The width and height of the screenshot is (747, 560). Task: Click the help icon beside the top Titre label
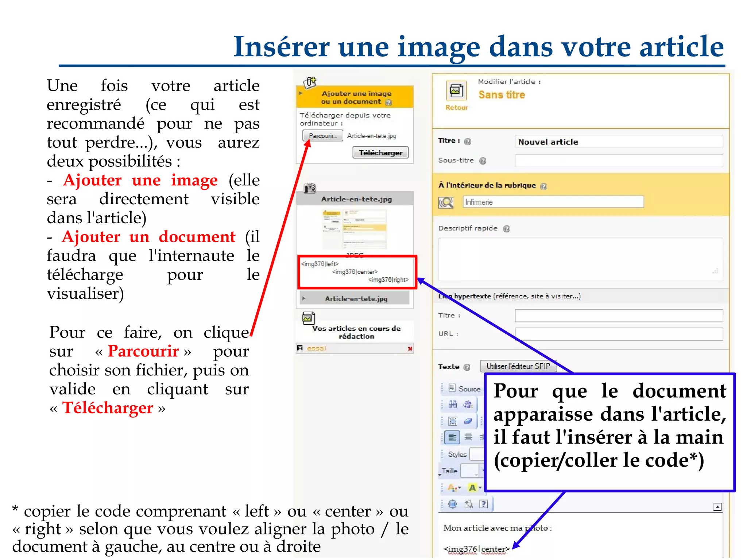coord(468,142)
